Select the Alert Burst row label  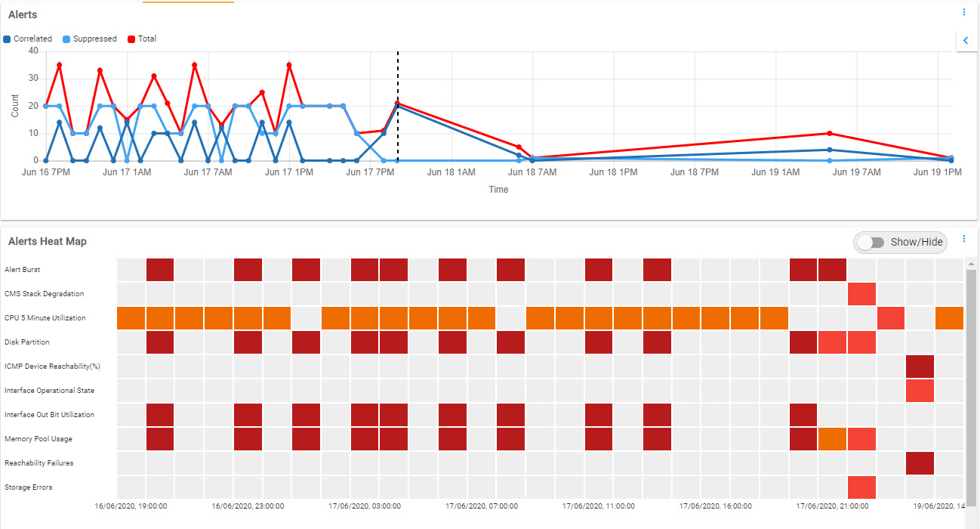click(x=23, y=270)
